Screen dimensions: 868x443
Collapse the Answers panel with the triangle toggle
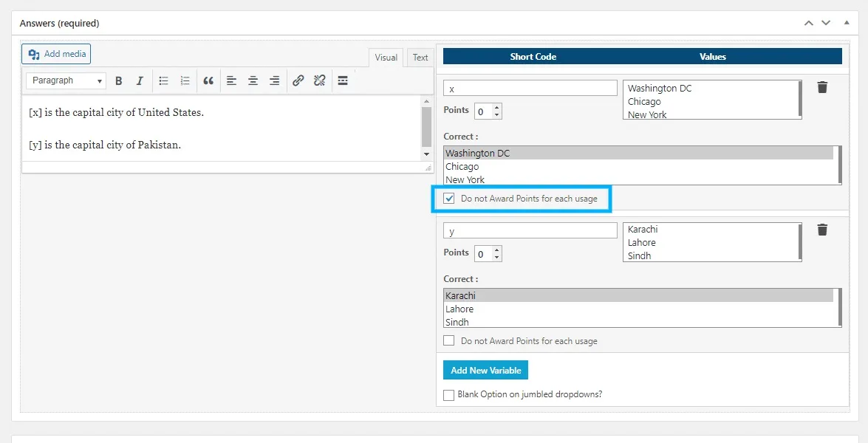coord(844,24)
